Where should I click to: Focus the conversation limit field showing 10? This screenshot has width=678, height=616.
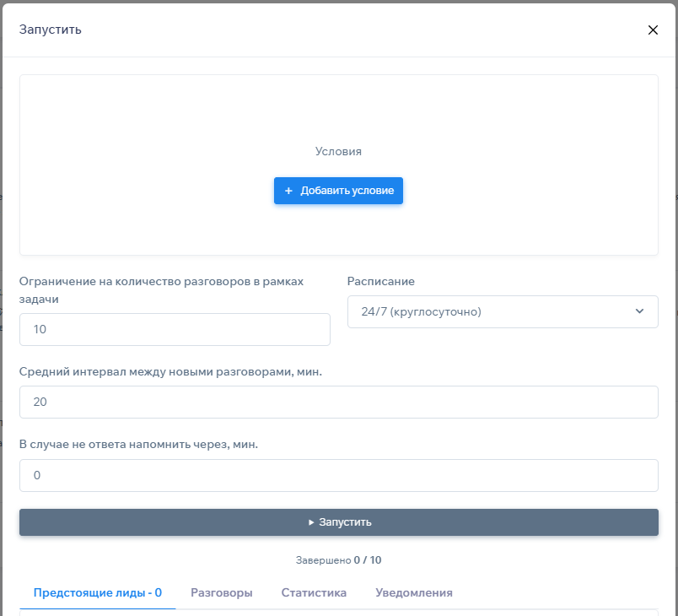coord(175,329)
